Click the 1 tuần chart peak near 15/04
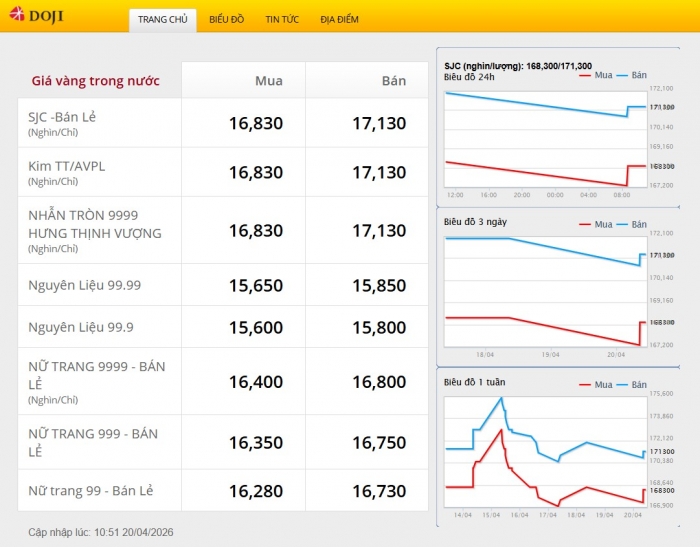The width and height of the screenshot is (700, 547). 502,398
